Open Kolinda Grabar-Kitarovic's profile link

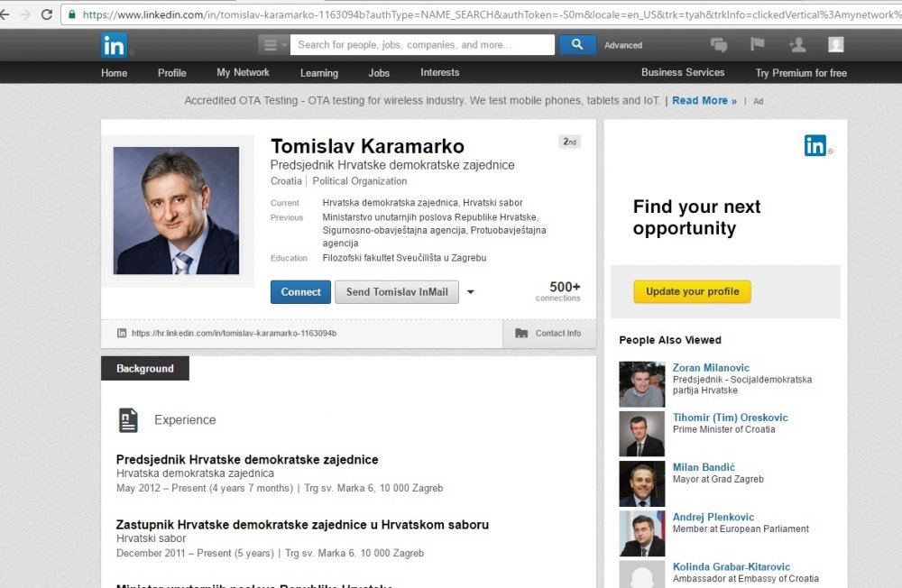[732, 566]
